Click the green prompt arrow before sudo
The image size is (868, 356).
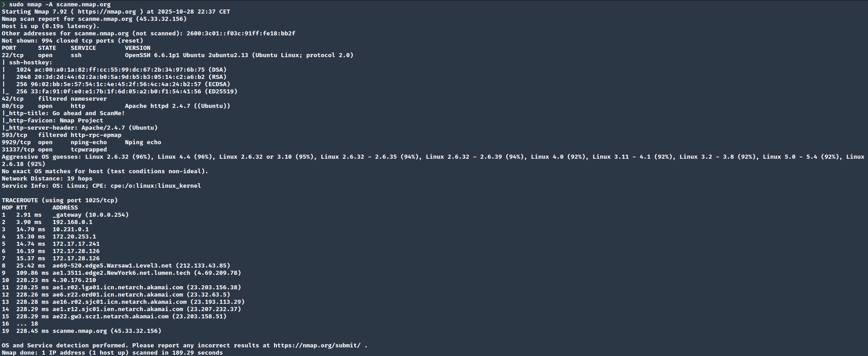click(x=4, y=5)
